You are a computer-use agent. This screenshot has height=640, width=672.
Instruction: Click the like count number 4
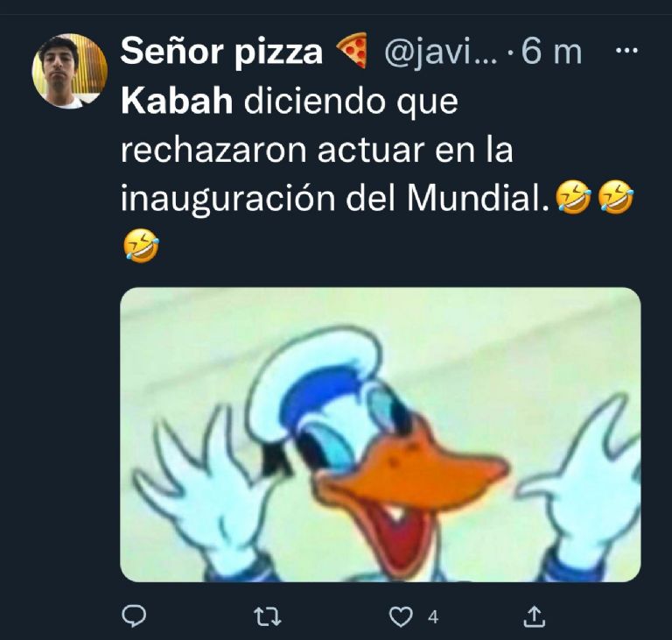click(x=433, y=617)
